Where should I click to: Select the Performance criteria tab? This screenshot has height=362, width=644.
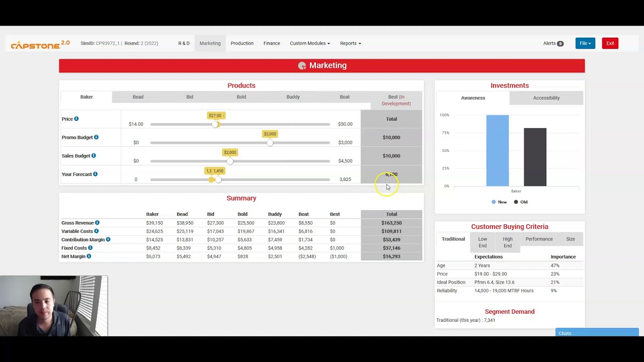[539, 239]
